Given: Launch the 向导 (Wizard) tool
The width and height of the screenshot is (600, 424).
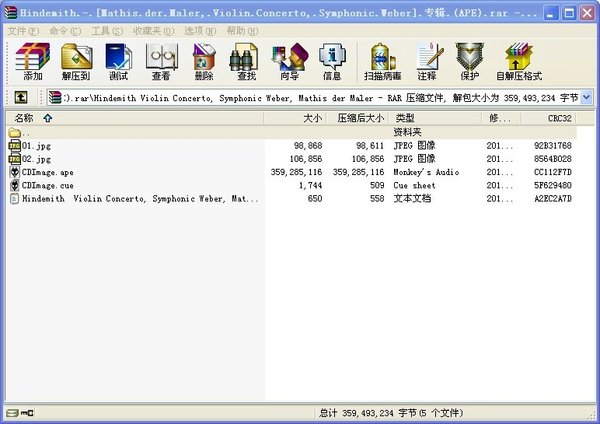Looking at the screenshot, I should click(289, 61).
